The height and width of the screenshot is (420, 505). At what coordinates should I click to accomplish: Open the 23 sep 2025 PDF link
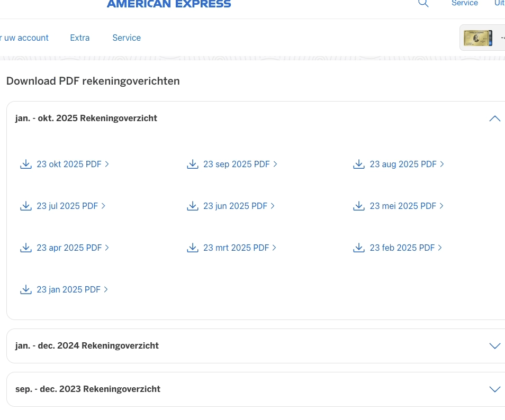pyautogui.click(x=240, y=164)
